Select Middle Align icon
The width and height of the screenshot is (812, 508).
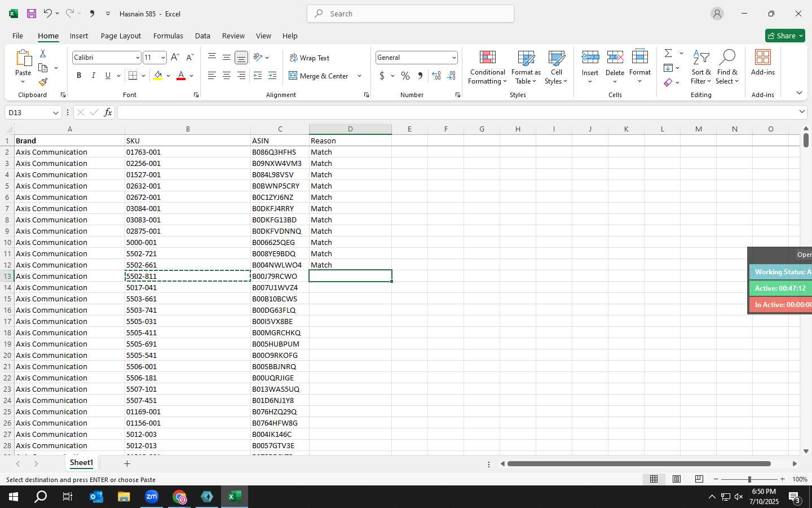[x=227, y=58]
